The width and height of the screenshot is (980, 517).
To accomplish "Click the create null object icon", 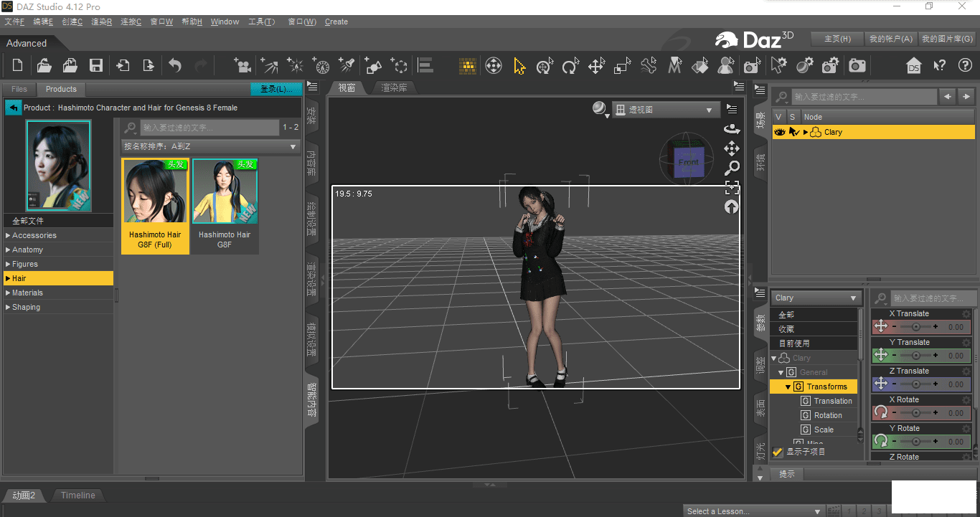I will pos(399,66).
